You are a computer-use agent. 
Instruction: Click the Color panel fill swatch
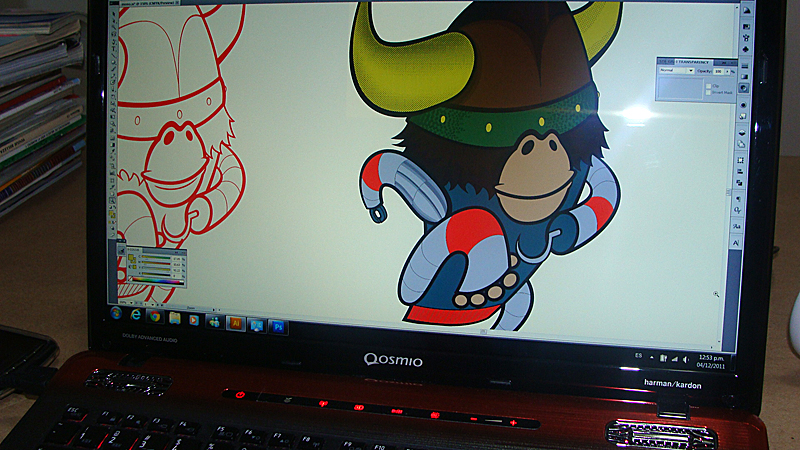click(x=131, y=258)
